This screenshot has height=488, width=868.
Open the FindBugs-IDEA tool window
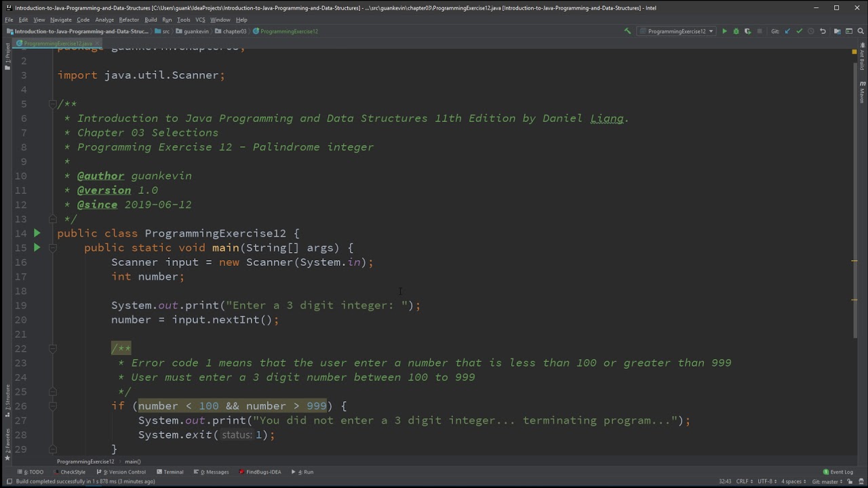260,472
